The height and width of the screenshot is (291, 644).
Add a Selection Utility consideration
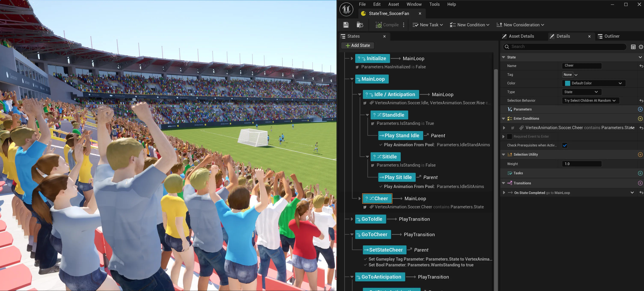point(640,155)
